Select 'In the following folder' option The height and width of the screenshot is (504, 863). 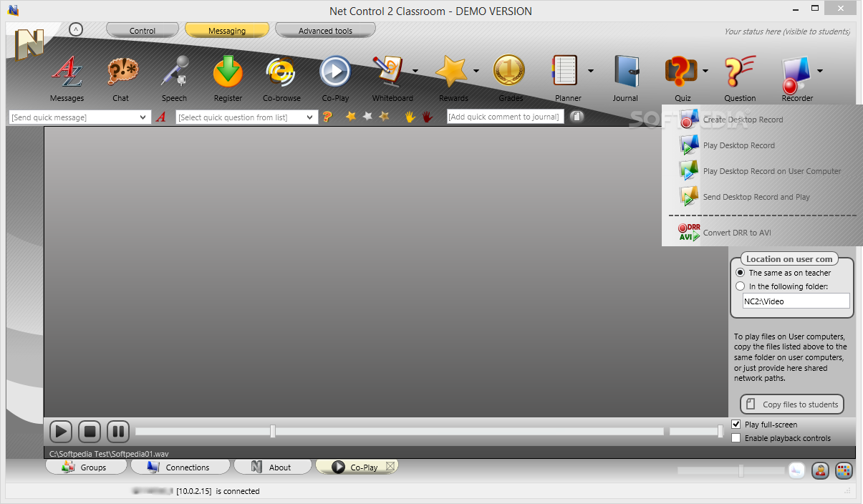click(x=741, y=286)
